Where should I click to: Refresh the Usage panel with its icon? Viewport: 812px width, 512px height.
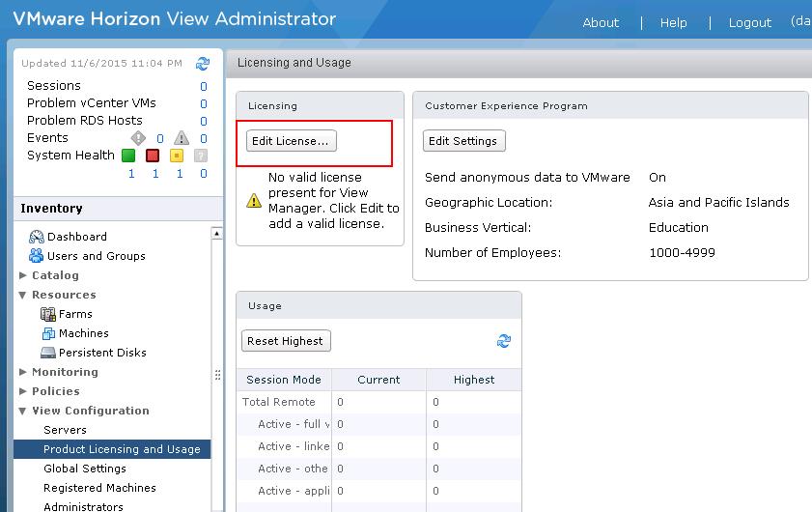pos(503,341)
